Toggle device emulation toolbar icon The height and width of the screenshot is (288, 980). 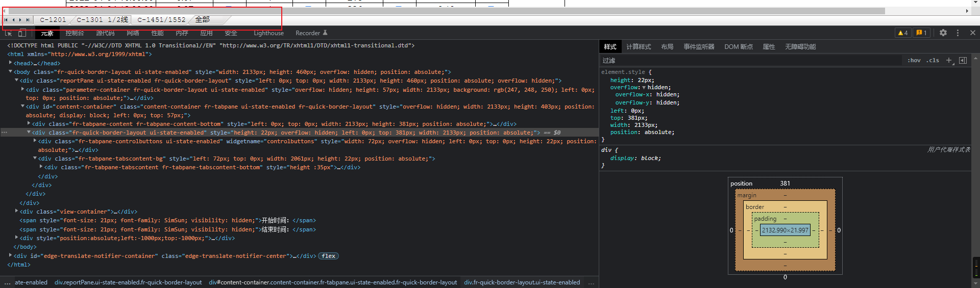[x=22, y=33]
